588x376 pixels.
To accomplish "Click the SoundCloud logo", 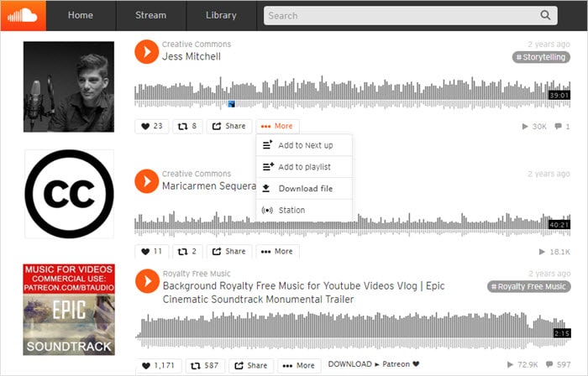I will pyautogui.click(x=24, y=16).
